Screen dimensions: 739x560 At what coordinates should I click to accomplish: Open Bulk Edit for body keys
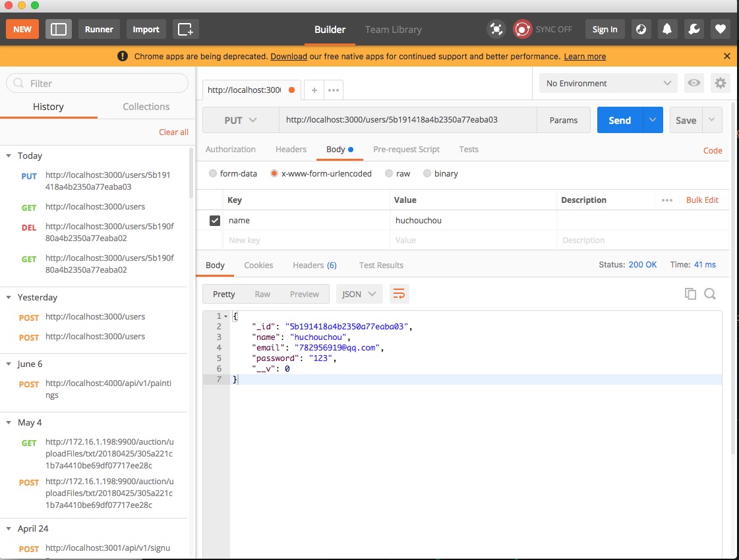[x=702, y=200]
